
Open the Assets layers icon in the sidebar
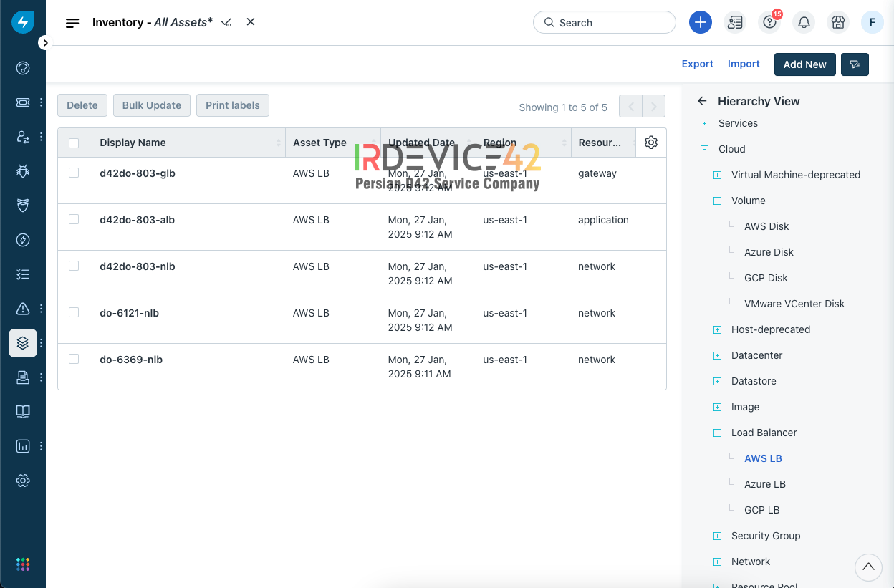click(x=23, y=343)
